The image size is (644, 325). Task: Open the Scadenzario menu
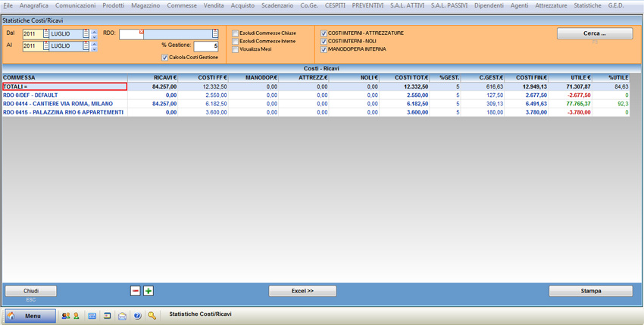coord(277,5)
